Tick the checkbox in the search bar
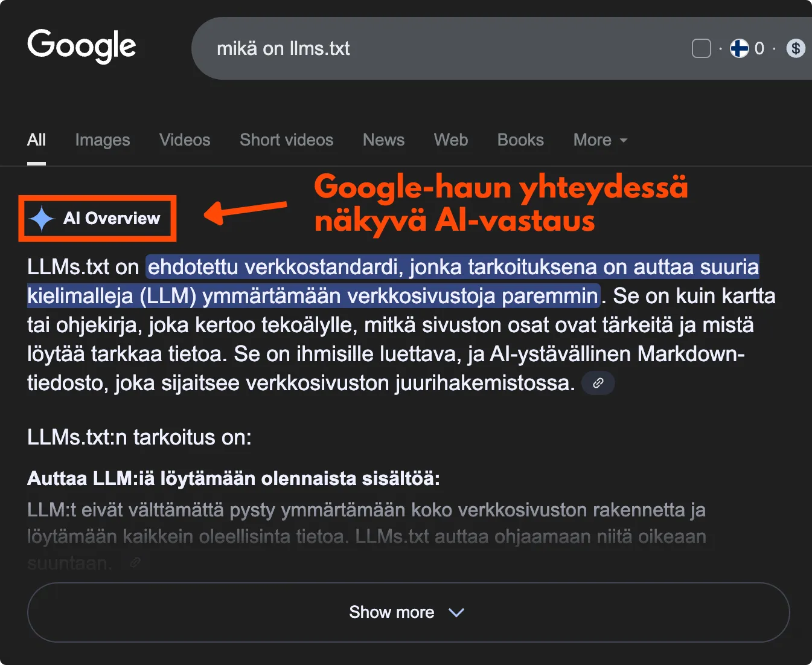 pyautogui.click(x=701, y=48)
